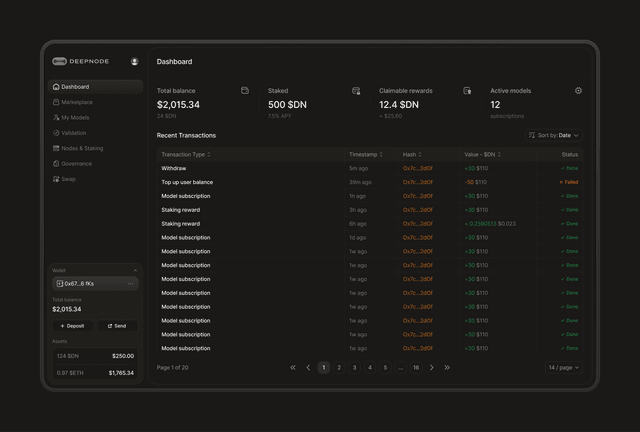Click the three-dots menu on wallet address
640x432 pixels.
pos(131,283)
